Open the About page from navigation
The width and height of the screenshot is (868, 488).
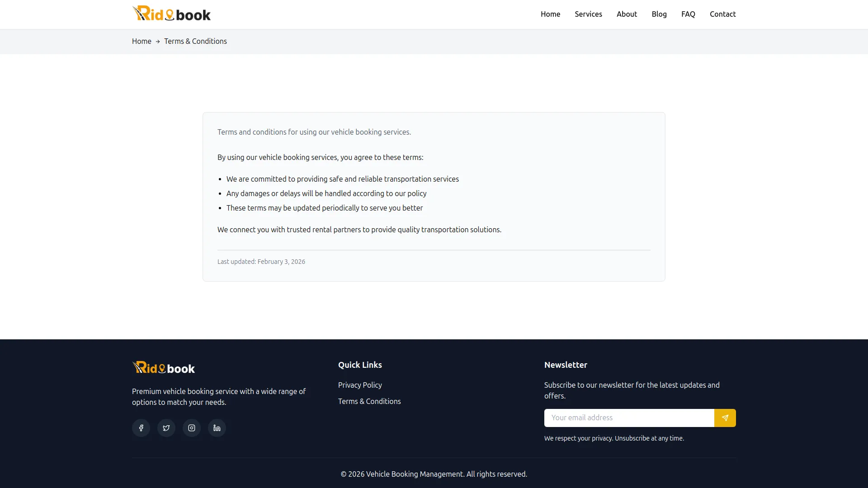(x=627, y=14)
